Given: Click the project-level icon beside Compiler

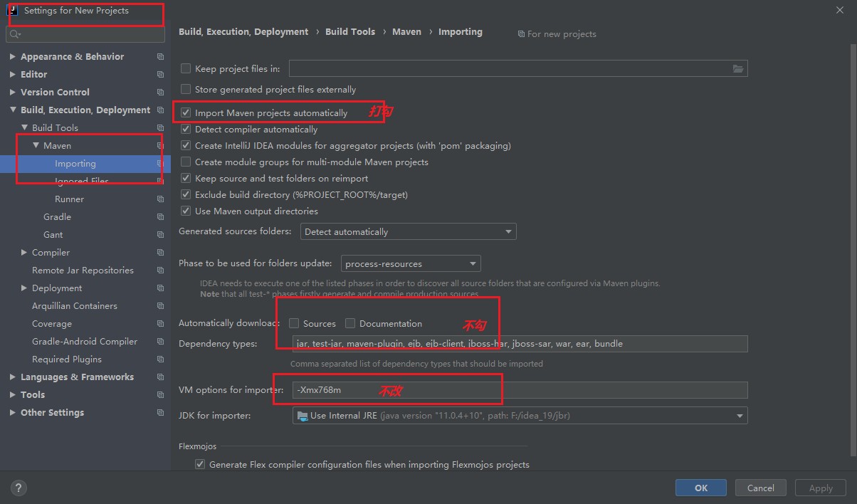Looking at the screenshot, I should pyautogui.click(x=160, y=253).
